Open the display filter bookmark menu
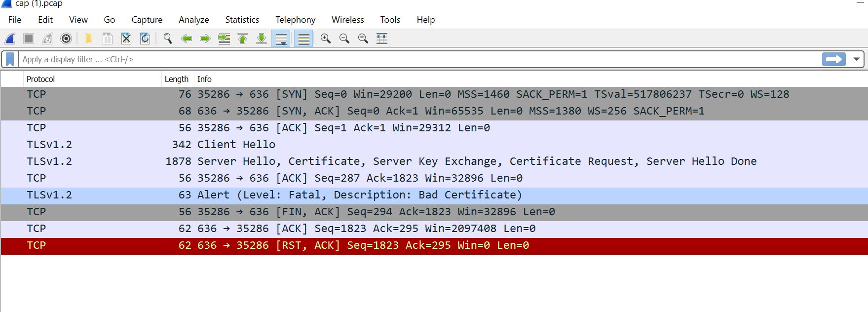Screen dimensions: 868x312 point(10,59)
